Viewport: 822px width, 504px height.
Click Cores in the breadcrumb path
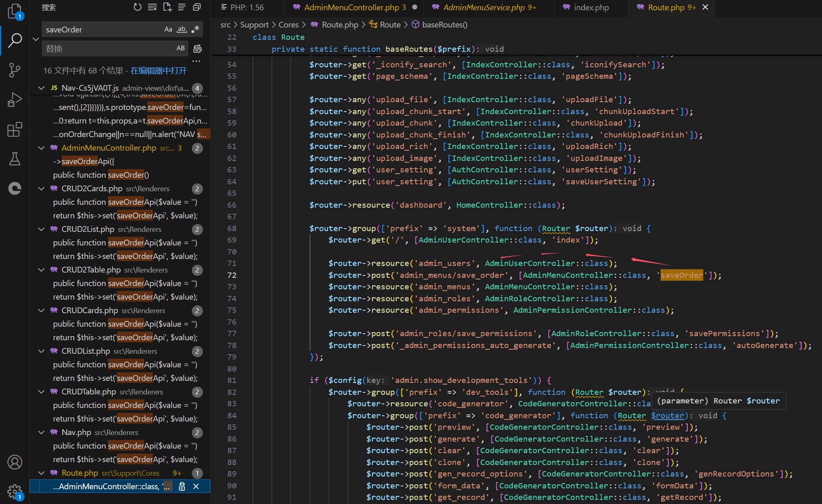[x=288, y=25]
